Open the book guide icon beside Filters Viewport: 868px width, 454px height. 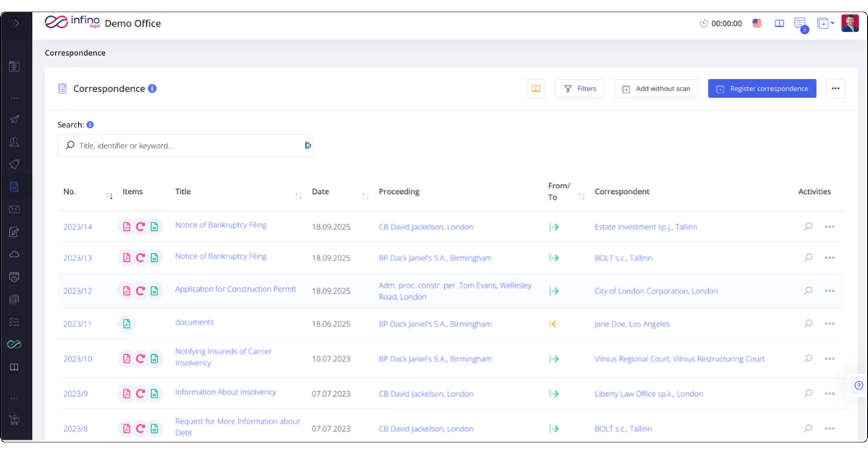tap(535, 88)
